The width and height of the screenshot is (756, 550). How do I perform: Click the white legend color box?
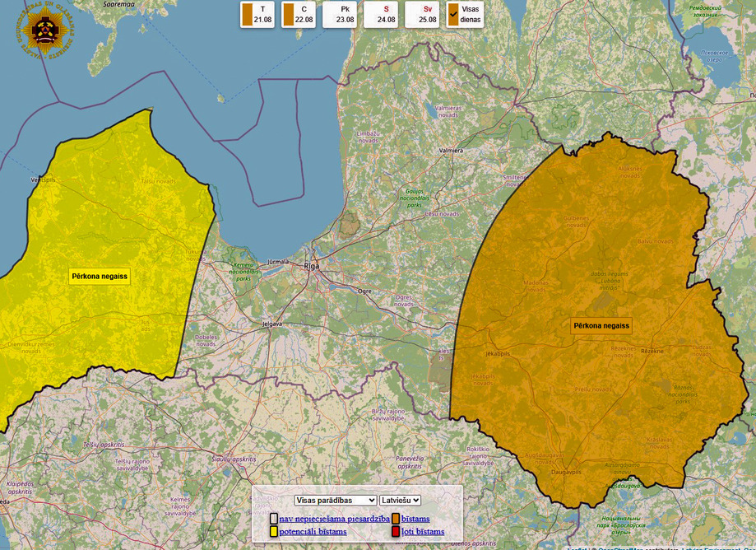click(x=274, y=519)
